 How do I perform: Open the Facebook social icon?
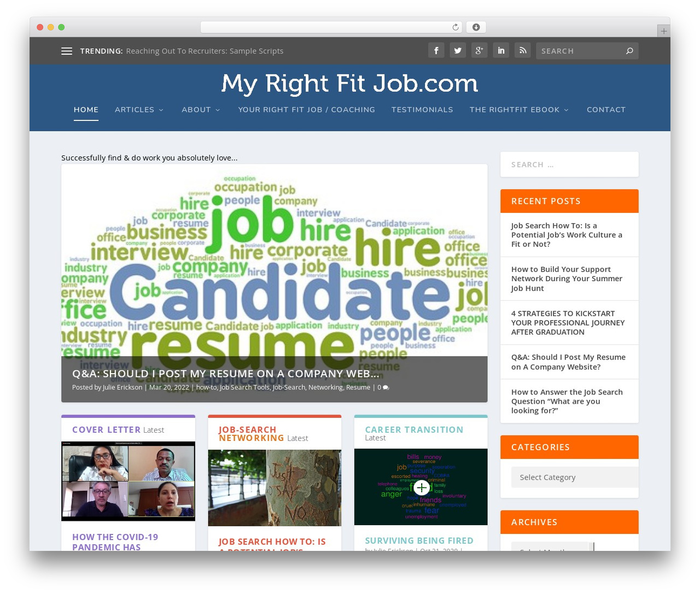[x=436, y=51]
